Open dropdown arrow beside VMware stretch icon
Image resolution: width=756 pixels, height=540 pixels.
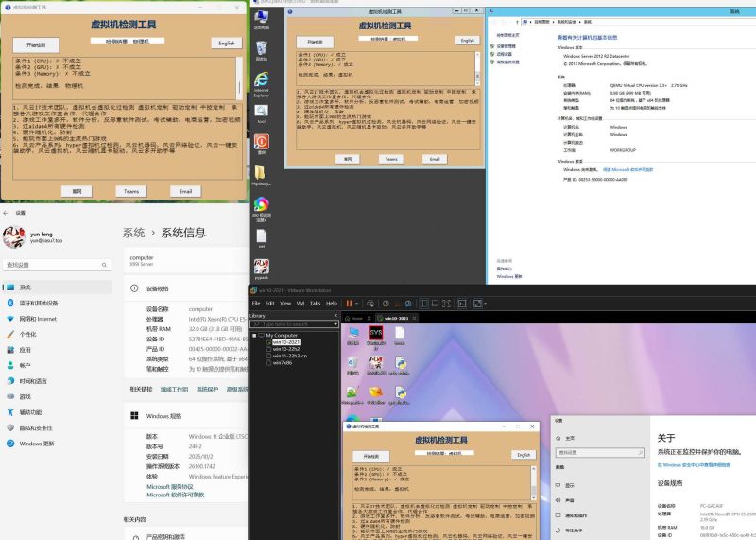(485, 304)
